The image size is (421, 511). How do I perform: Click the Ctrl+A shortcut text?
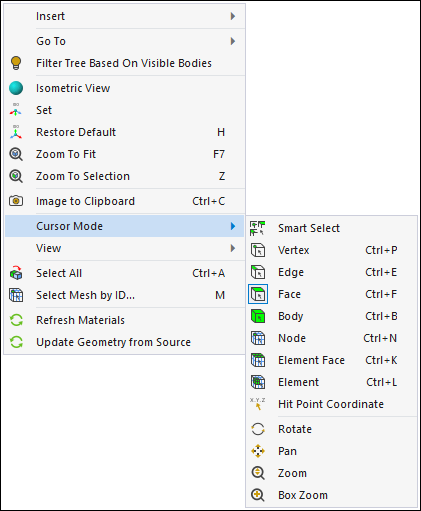(x=208, y=273)
